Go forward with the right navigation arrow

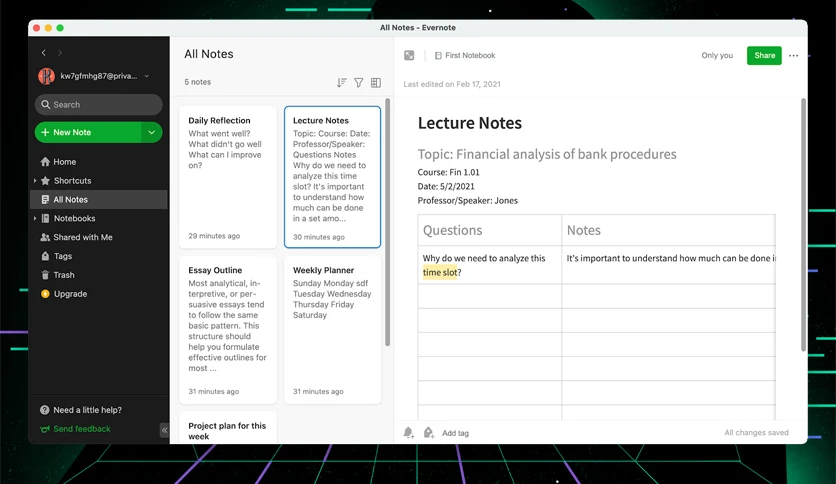pos(60,53)
